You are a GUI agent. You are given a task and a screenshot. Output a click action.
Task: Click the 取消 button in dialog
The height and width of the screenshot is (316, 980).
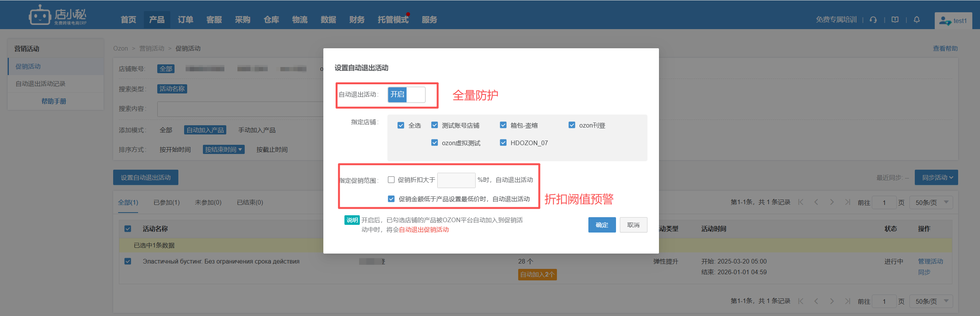tap(633, 225)
